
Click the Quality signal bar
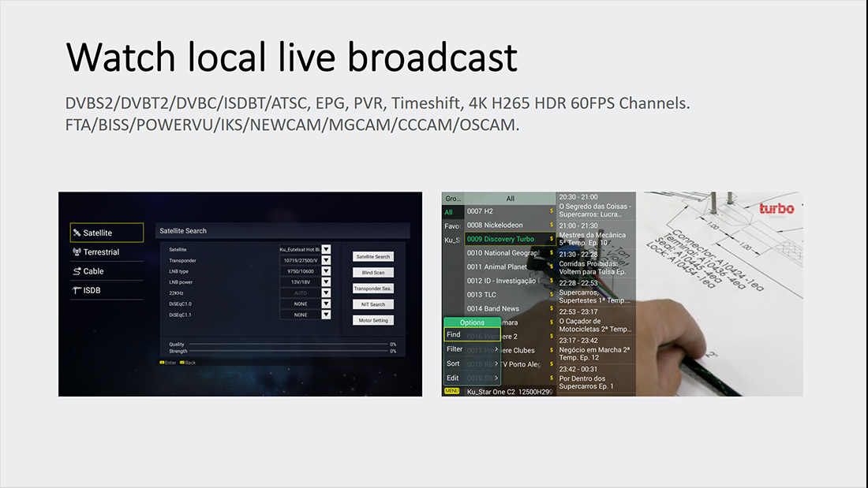288,345
